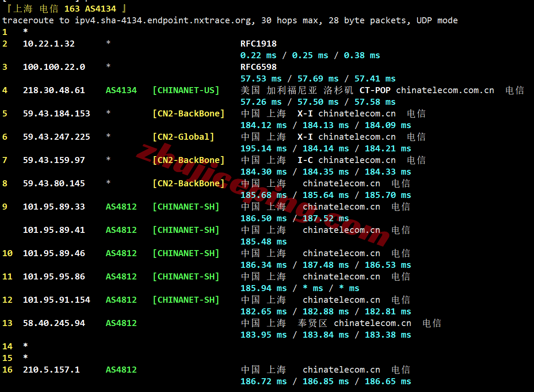This screenshot has height=392, width=534.
Task: Click AS4812 on the 210.5.157.1 row
Action: tap(121, 370)
